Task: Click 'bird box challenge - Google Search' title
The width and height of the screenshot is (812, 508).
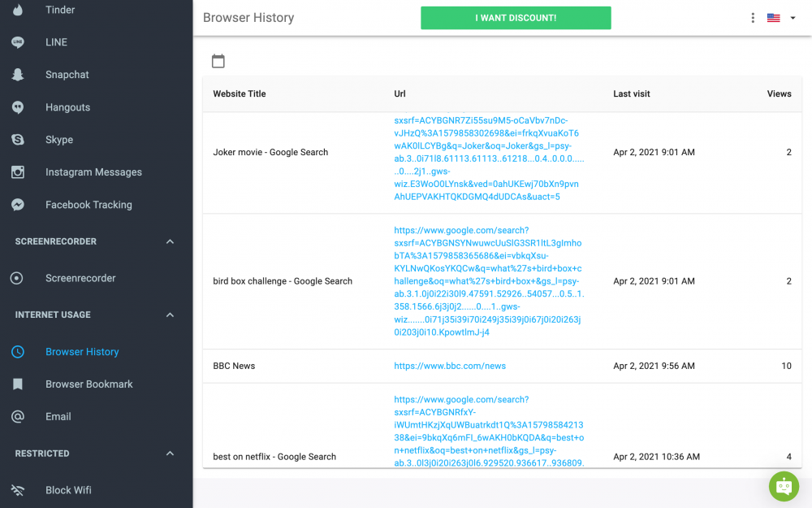Action: pyautogui.click(x=283, y=281)
